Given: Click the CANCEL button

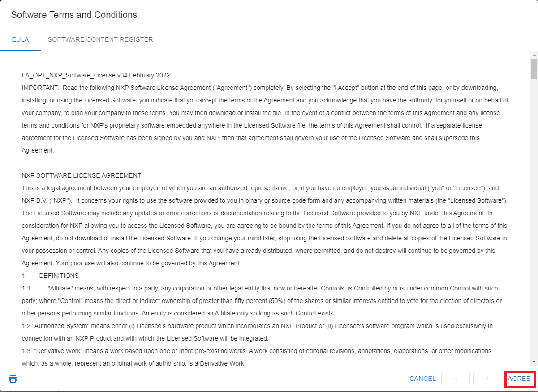Looking at the screenshot, I should coord(422,379).
